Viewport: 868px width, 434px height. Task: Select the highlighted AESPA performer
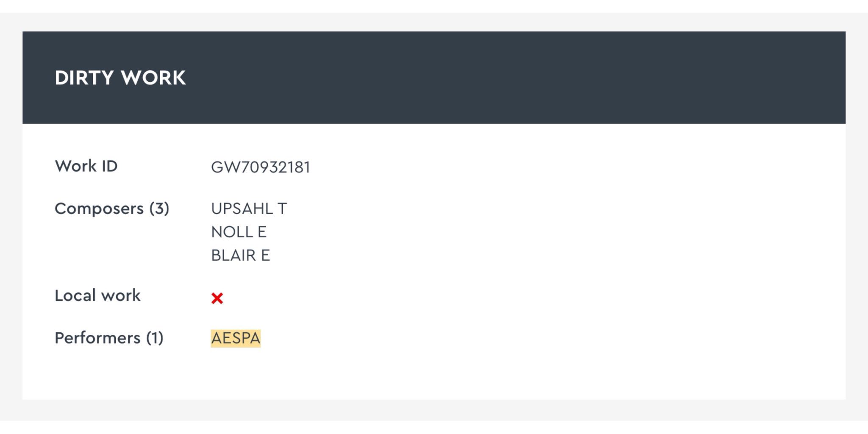click(236, 338)
